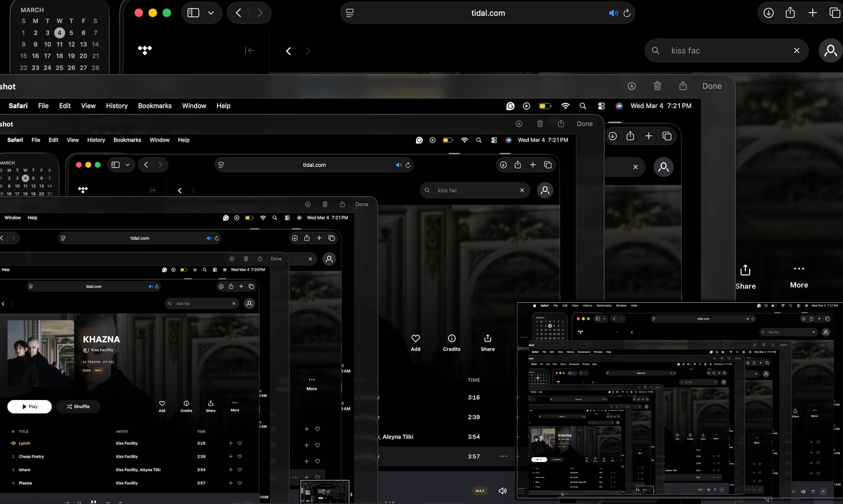Click the largest Share button at right
This screenshot has height=504, width=843.
(746, 277)
